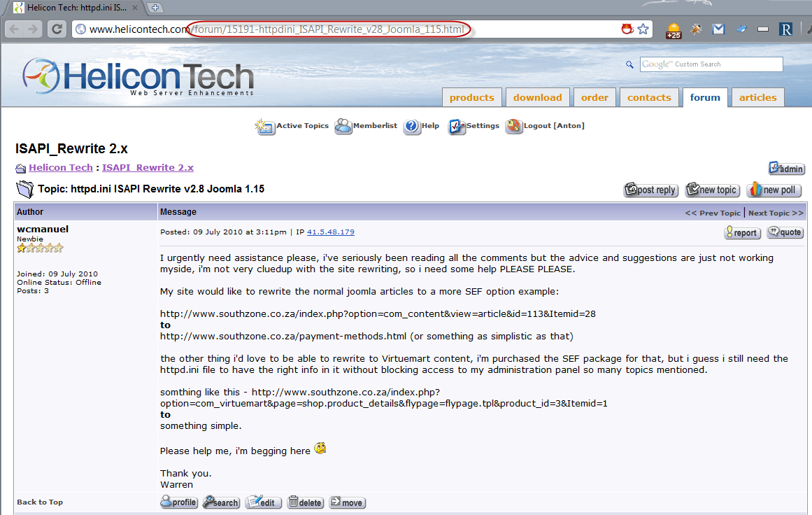Click the confused smiley emoticon

point(320,448)
